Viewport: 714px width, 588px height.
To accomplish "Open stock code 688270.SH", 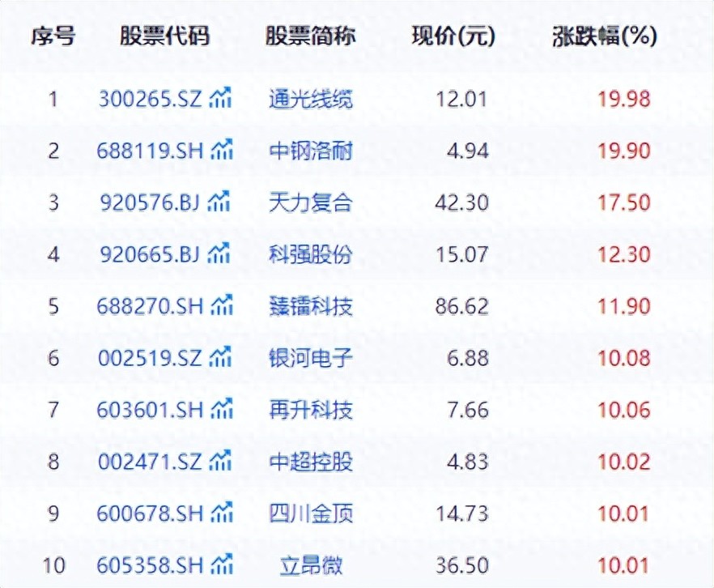I will 150,306.
